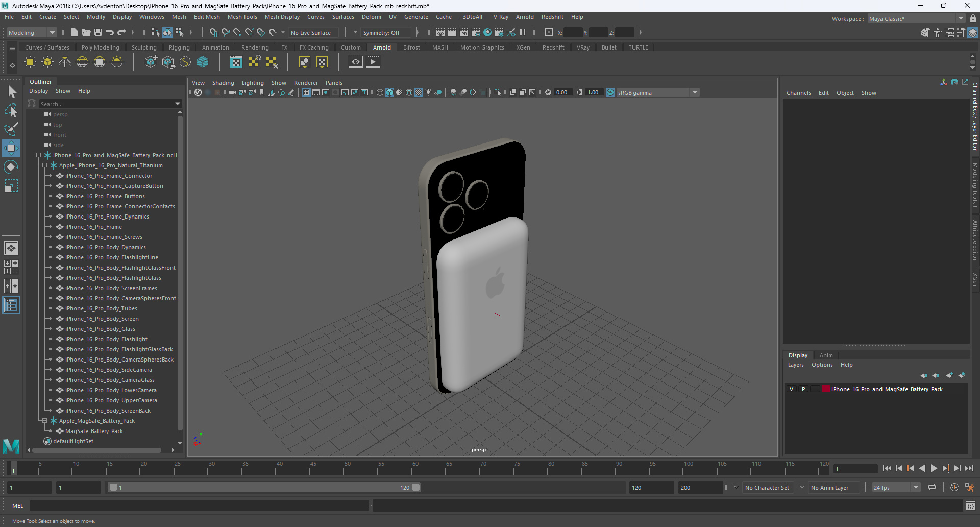This screenshot has height=527, width=980.
Task: Toggle the Attribute Editor side tab
Action: click(x=975, y=240)
